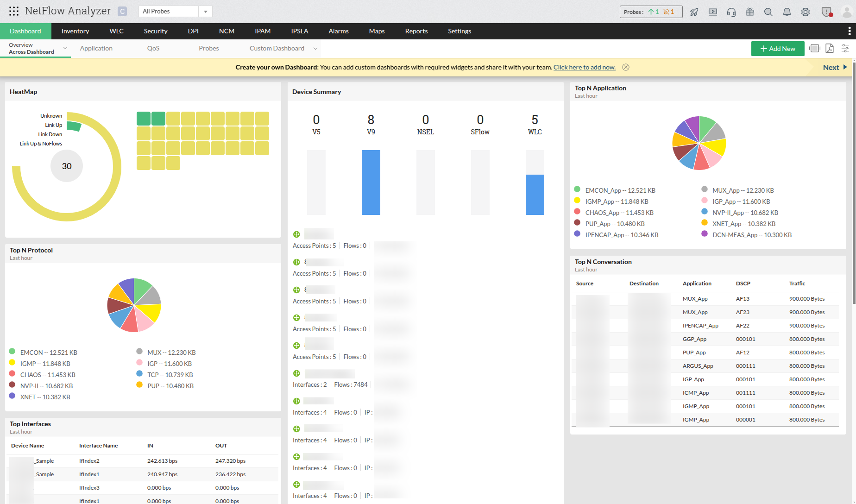Click the MUX_App gray legend swatch
Image resolution: width=856 pixels, height=504 pixels.
pos(705,189)
